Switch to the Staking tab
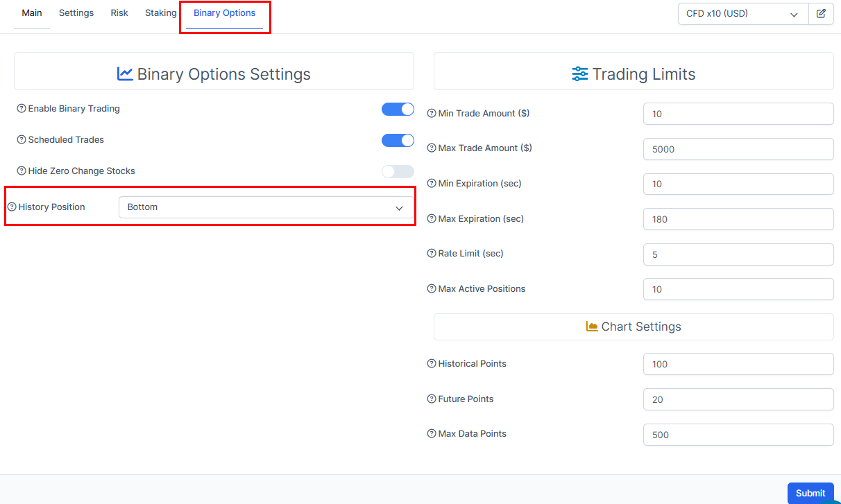Image resolution: width=841 pixels, height=504 pixels. click(160, 13)
